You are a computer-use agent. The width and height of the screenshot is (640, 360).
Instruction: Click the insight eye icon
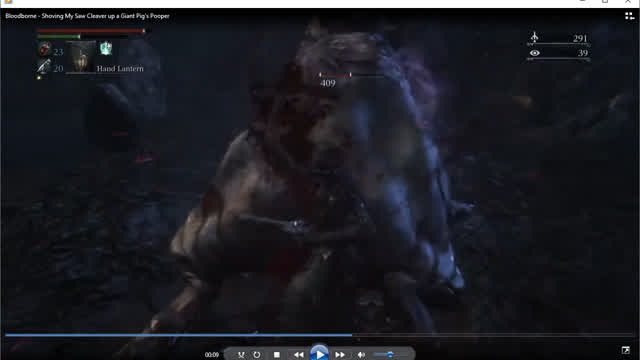534,53
